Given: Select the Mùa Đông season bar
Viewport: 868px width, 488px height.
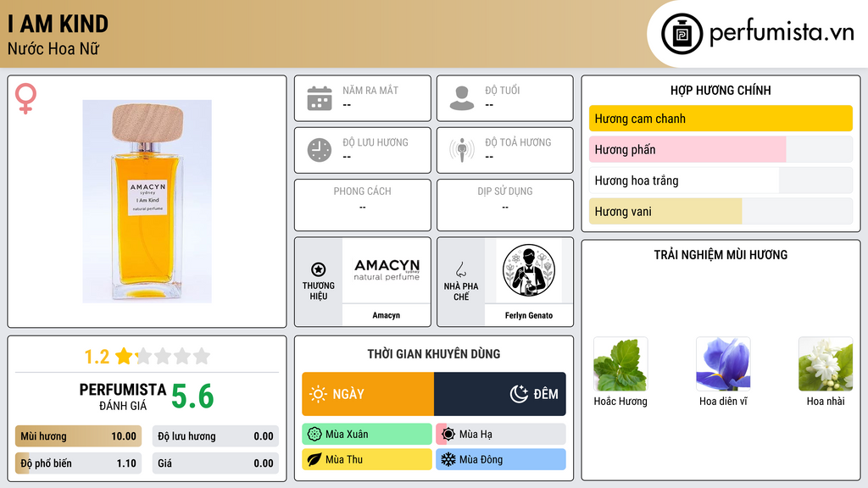Looking at the screenshot, I should click(x=501, y=460).
